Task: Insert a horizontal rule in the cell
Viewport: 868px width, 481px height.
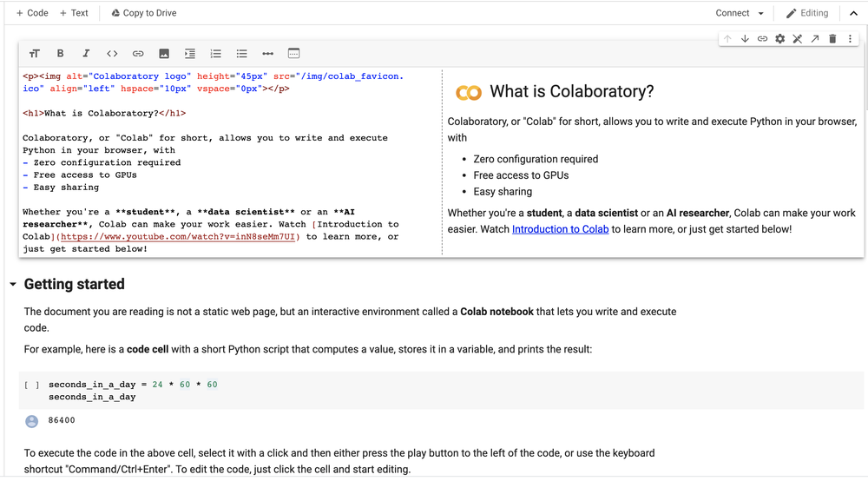Action: point(267,54)
